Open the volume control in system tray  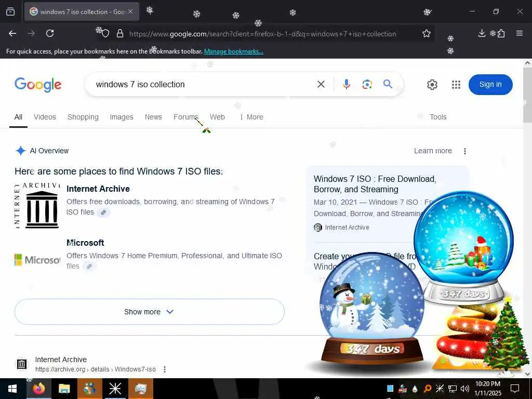pyautogui.click(x=465, y=389)
